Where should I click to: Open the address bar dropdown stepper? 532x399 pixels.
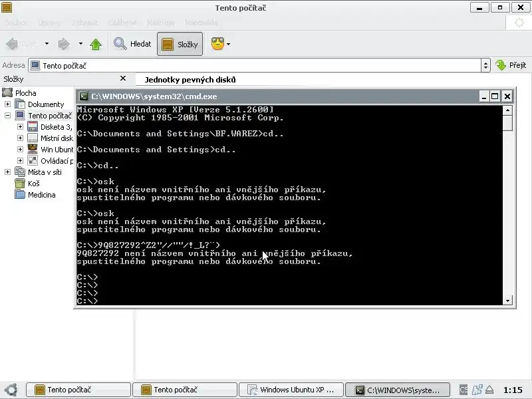[485, 65]
